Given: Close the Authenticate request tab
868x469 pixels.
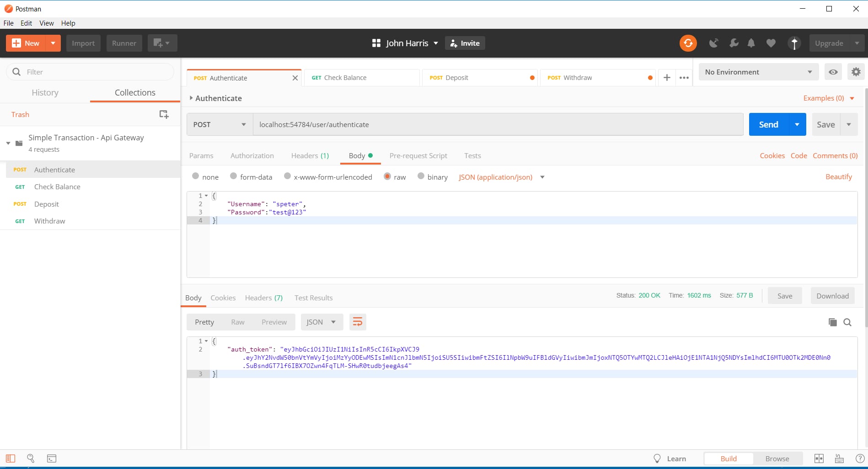Looking at the screenshot, I should pos(295,78).
